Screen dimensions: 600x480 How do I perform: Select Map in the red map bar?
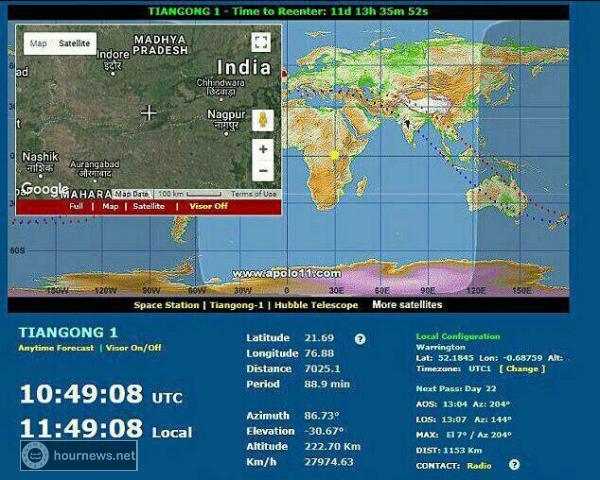tap(110, 206)
